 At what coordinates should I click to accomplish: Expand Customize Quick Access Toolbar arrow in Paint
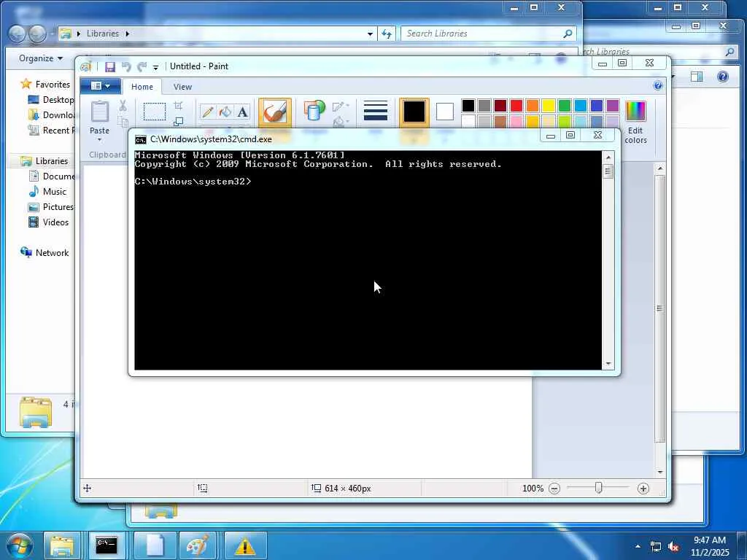pos(155,67)
